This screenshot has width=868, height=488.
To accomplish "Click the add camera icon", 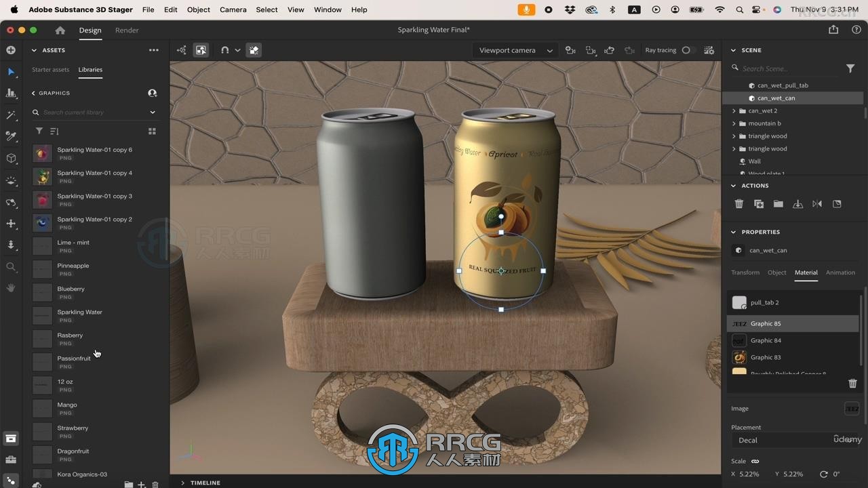I will click(x=570, y=50).
